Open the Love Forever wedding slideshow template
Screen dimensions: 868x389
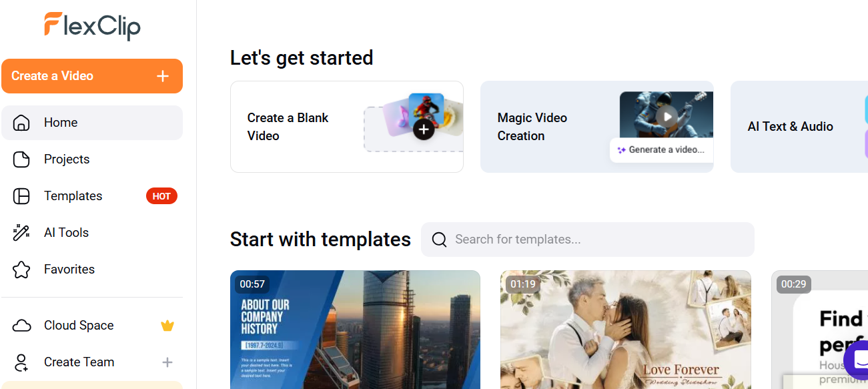[626, 330]
